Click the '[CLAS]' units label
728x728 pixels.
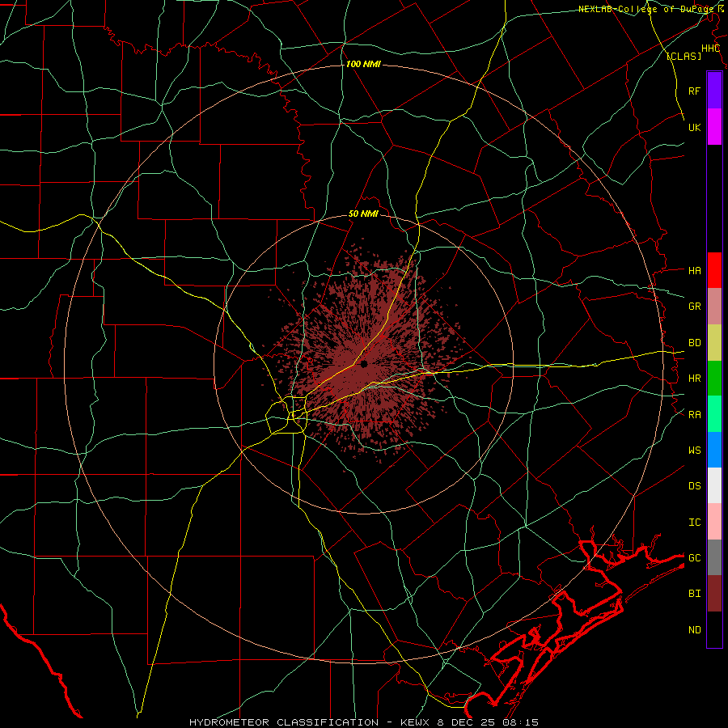[684, 56]
